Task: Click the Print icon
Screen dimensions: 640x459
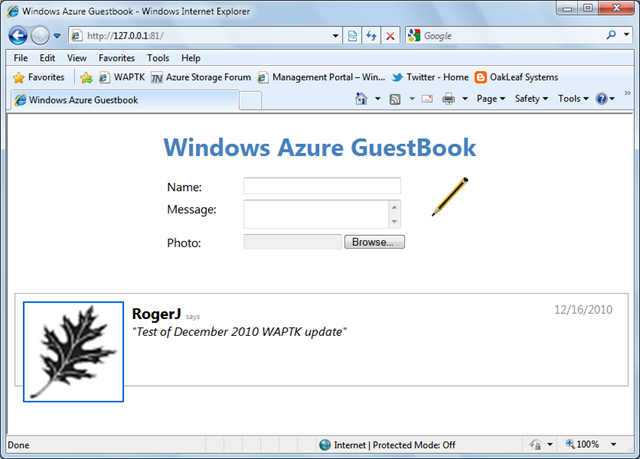Action: coord(449,99)
